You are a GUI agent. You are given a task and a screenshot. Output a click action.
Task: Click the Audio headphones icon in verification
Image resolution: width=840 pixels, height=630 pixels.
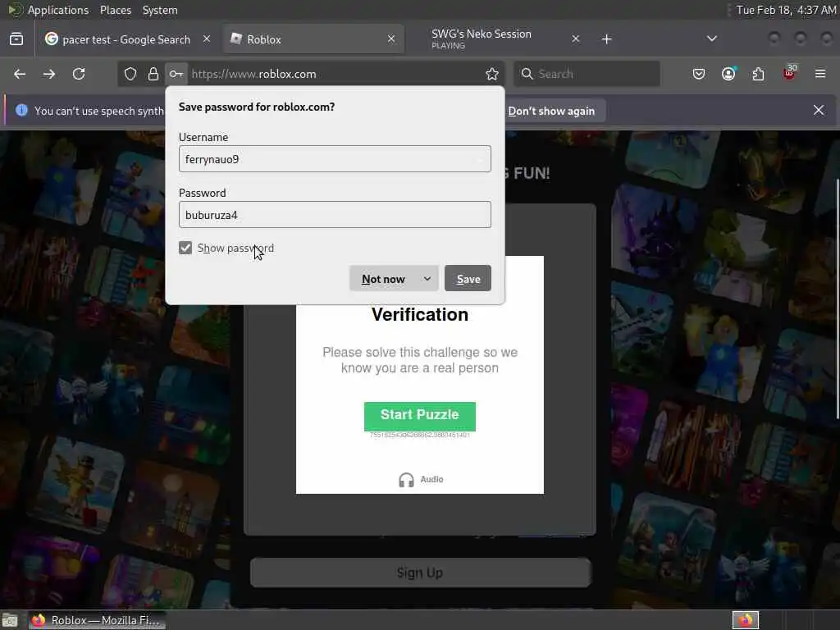pos(406,479)
